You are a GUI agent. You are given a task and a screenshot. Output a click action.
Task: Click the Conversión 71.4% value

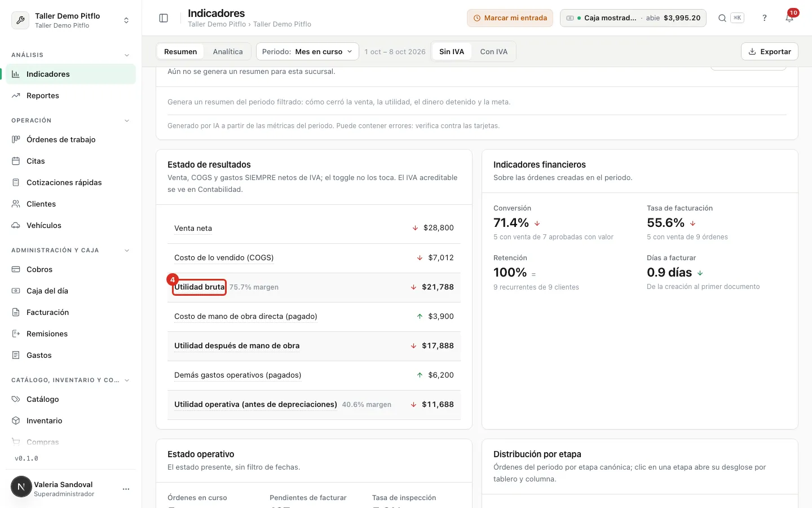(511, 223)
